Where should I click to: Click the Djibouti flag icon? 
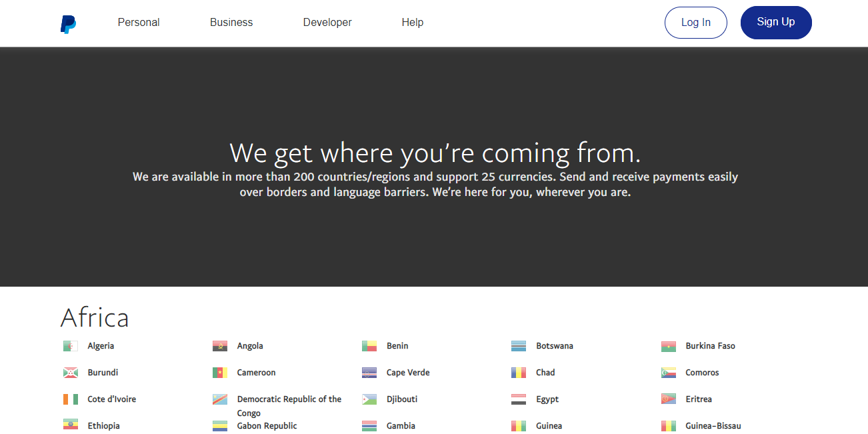point(369,399)
